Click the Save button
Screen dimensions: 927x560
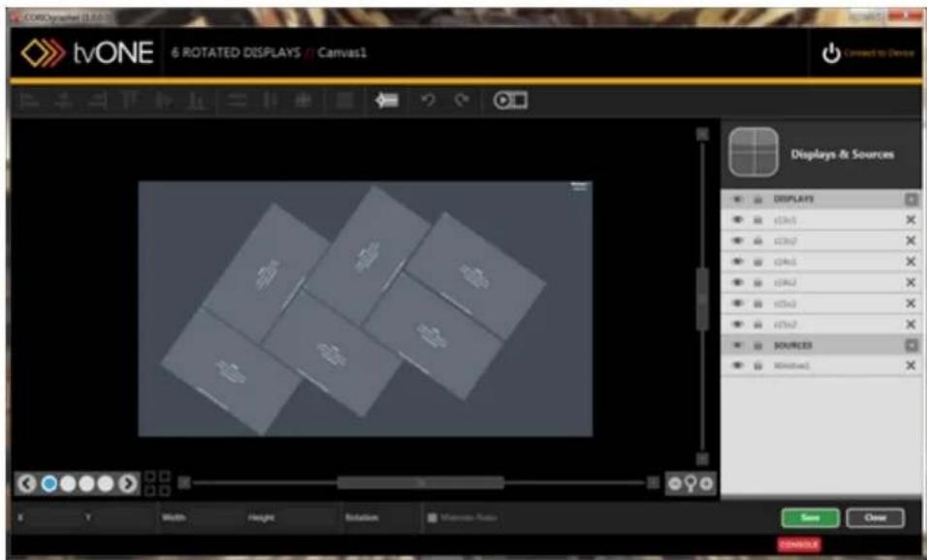[810, 518]
